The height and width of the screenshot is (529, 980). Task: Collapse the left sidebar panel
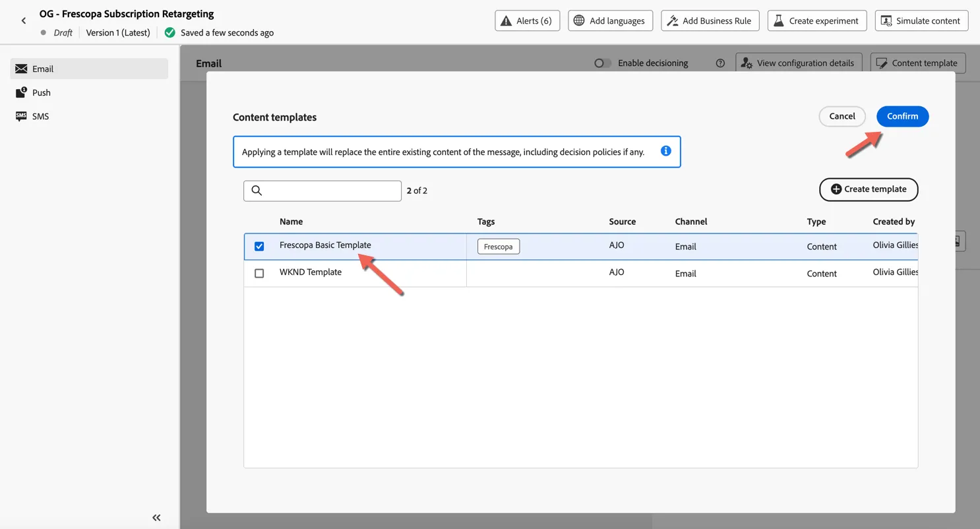(156, 518)
